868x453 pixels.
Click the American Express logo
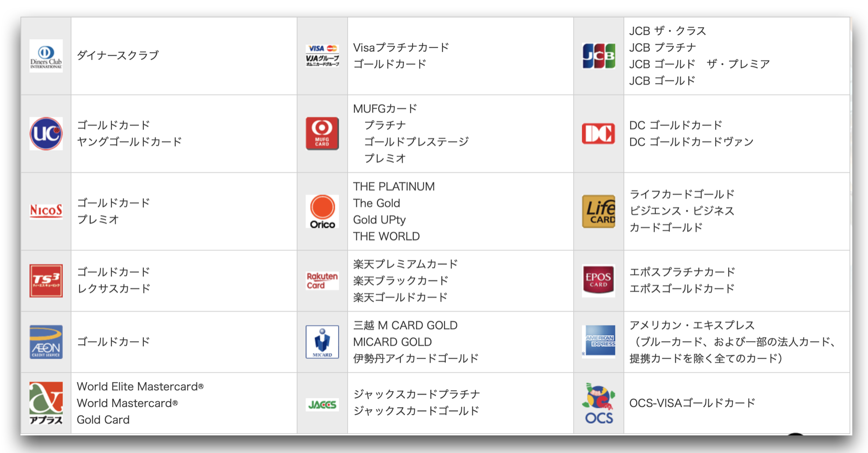(599, 342)
